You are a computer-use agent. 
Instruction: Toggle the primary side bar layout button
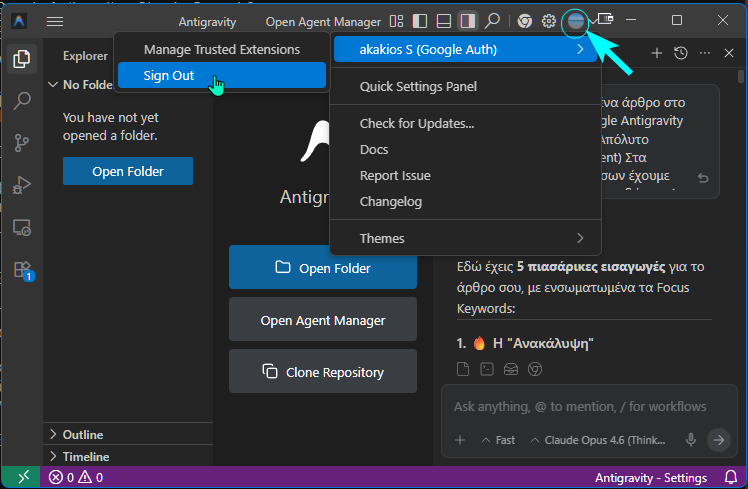[x=420, y=21]
